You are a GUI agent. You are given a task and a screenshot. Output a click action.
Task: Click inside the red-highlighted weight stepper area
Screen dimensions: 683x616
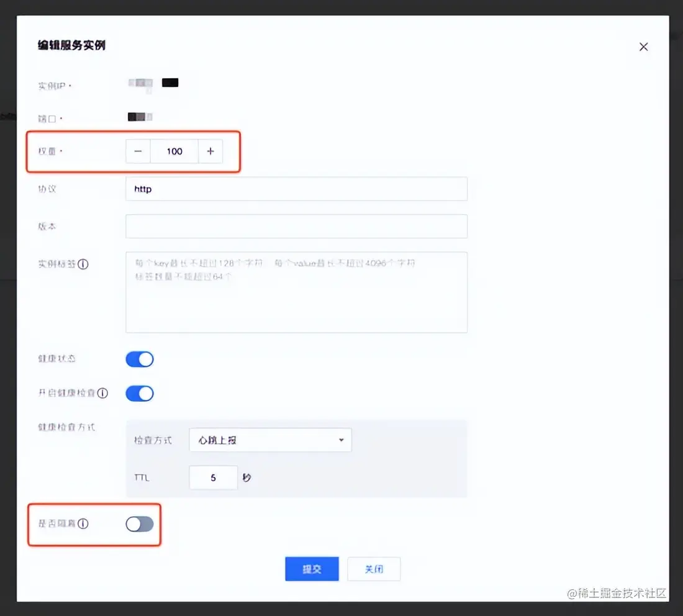[x=174, y=151]
